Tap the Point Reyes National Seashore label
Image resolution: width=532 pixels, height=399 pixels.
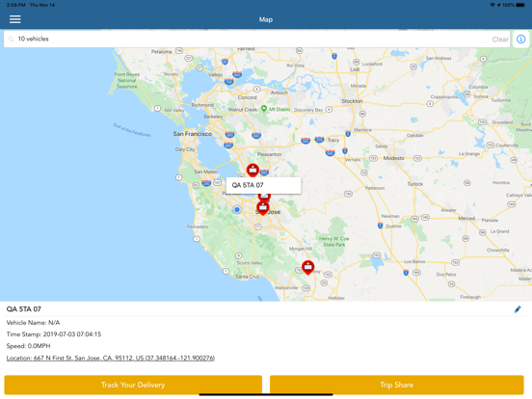tap(126, 80)
